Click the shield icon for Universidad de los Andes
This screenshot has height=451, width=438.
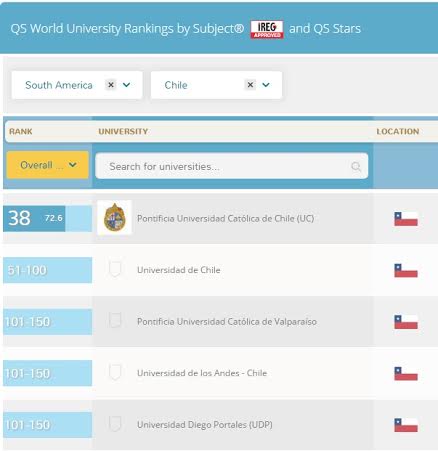115,372
